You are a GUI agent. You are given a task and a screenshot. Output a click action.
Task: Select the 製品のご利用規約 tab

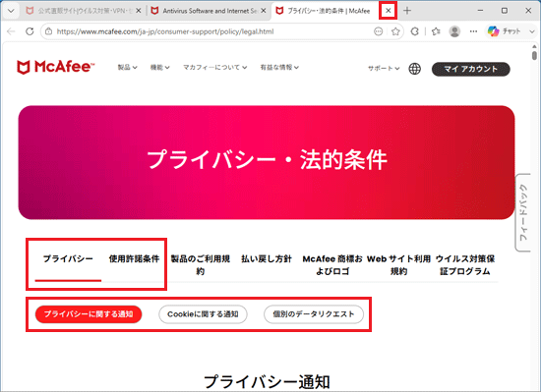click(x=201, y=265)
